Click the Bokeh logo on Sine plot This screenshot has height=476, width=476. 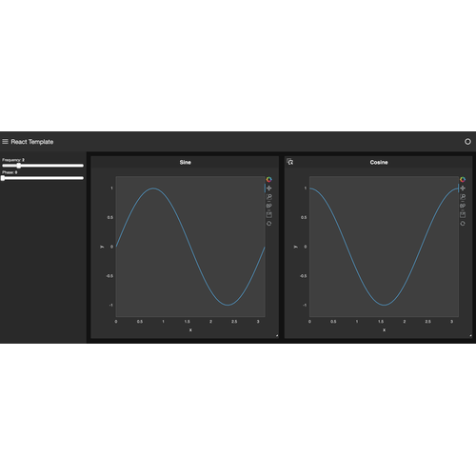(269, 180)
